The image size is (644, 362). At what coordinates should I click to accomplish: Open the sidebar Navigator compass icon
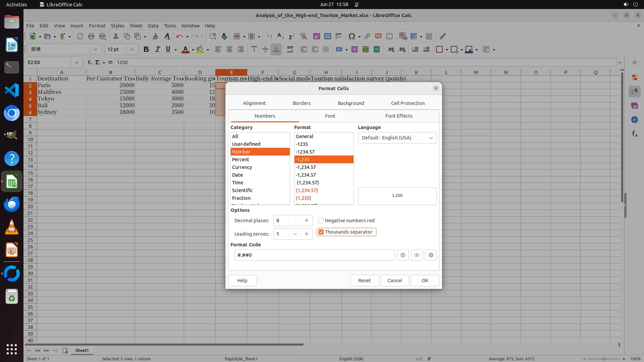(634, 120)
